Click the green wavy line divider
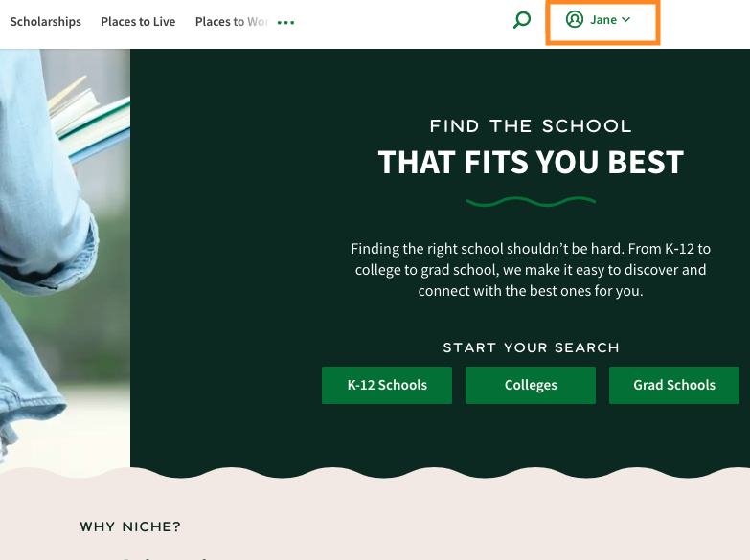The height and width of the screenshot is (560, 750). [531, 201]
